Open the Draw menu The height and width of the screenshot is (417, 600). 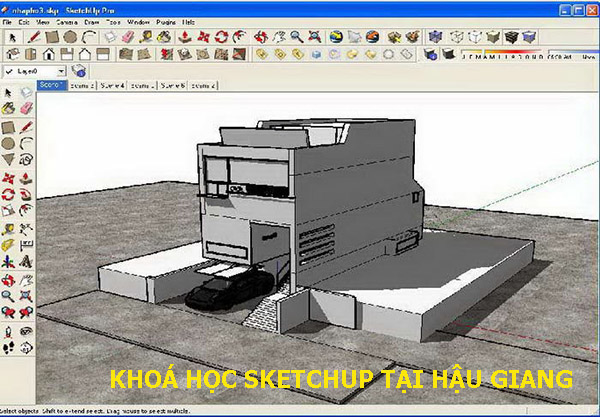[x=91, y=22]
